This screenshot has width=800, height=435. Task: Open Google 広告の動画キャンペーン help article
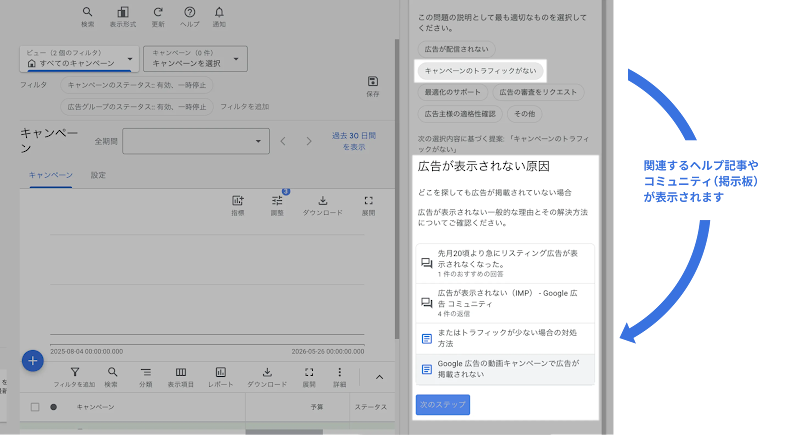505,369
